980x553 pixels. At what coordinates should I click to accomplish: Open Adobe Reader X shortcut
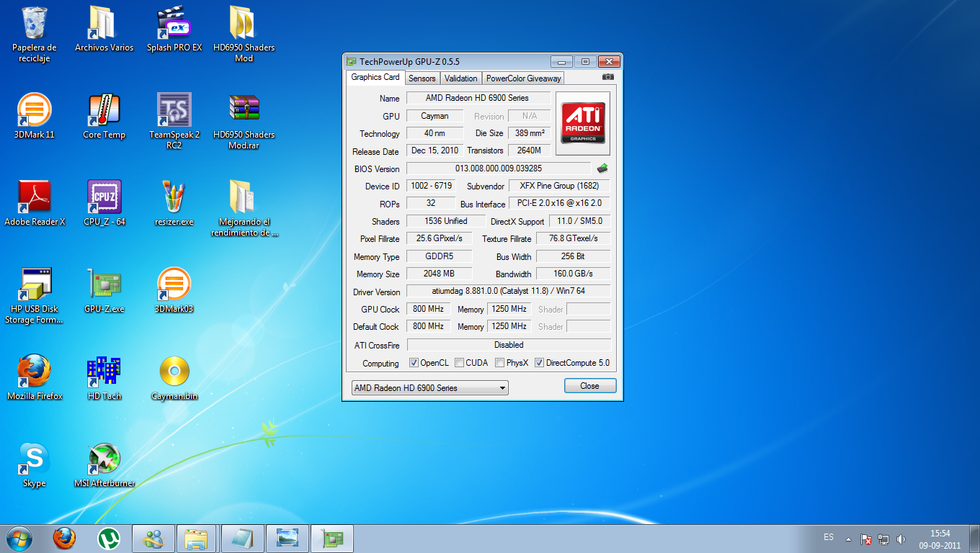click(x=35, y=197)
